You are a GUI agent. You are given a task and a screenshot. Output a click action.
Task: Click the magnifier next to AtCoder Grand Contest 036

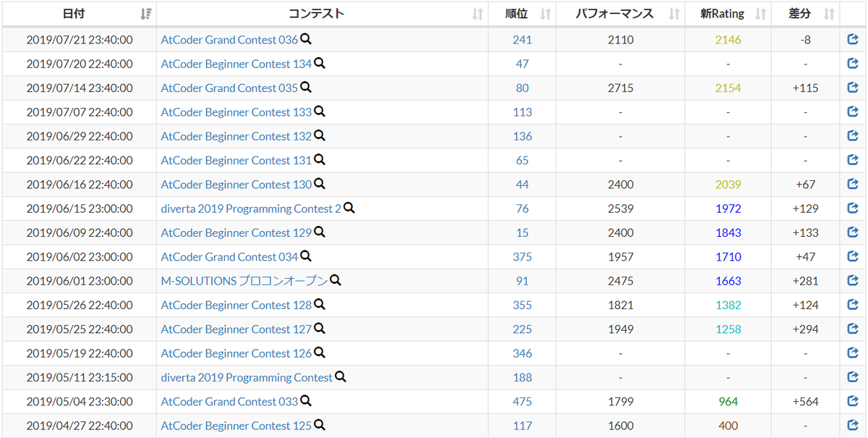click(306, 39)
